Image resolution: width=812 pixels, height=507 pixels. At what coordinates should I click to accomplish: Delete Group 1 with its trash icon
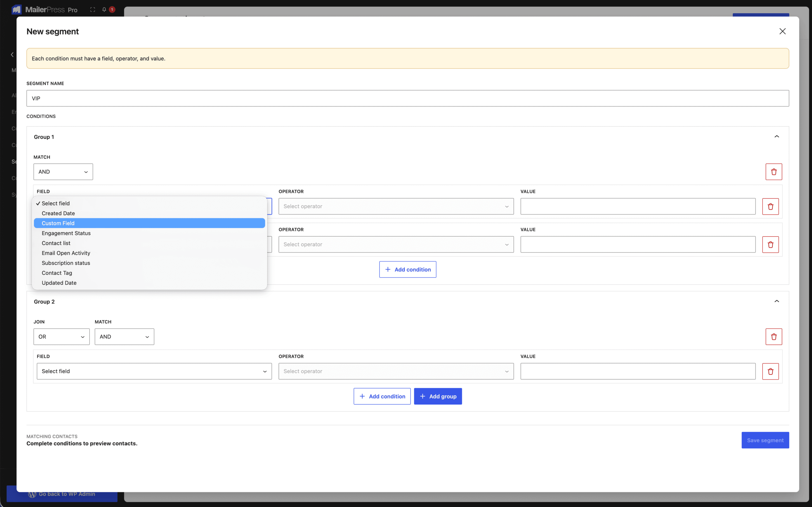click(x=773, y=172)
